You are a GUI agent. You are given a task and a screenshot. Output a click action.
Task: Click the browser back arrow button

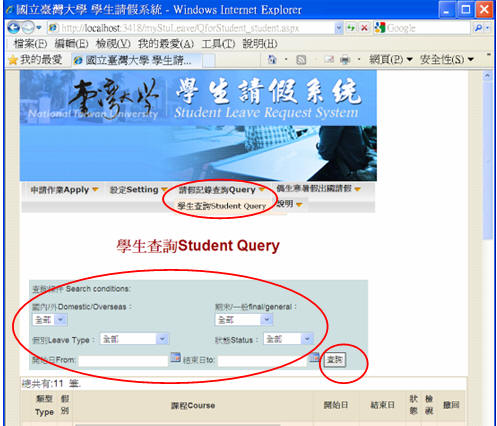(x=14, y=28)
